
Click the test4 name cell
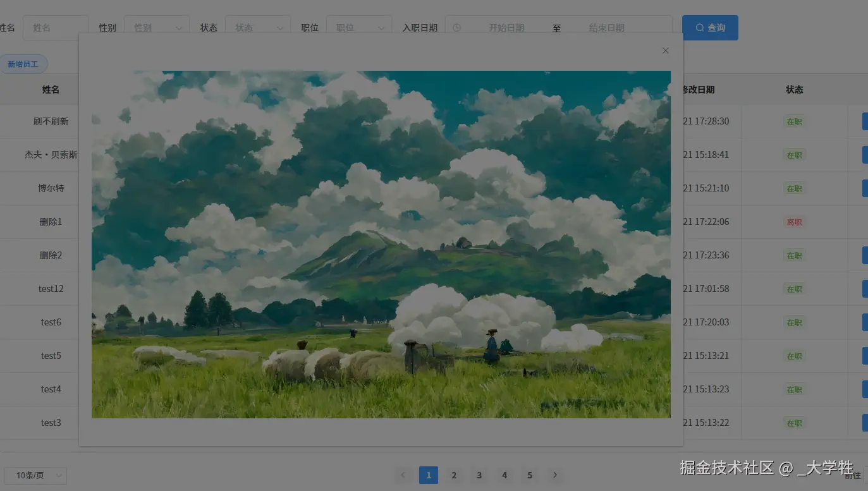click(x=51, y=389)
